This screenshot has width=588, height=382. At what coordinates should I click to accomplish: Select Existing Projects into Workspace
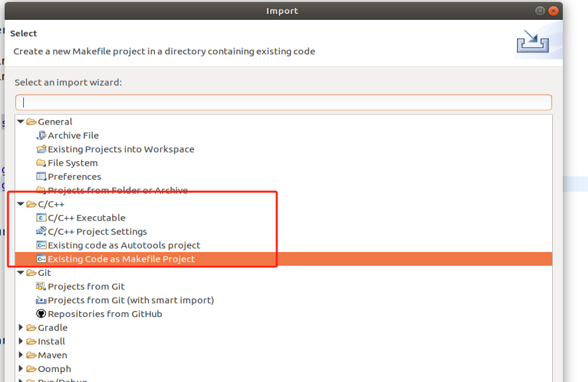point(121,149)
